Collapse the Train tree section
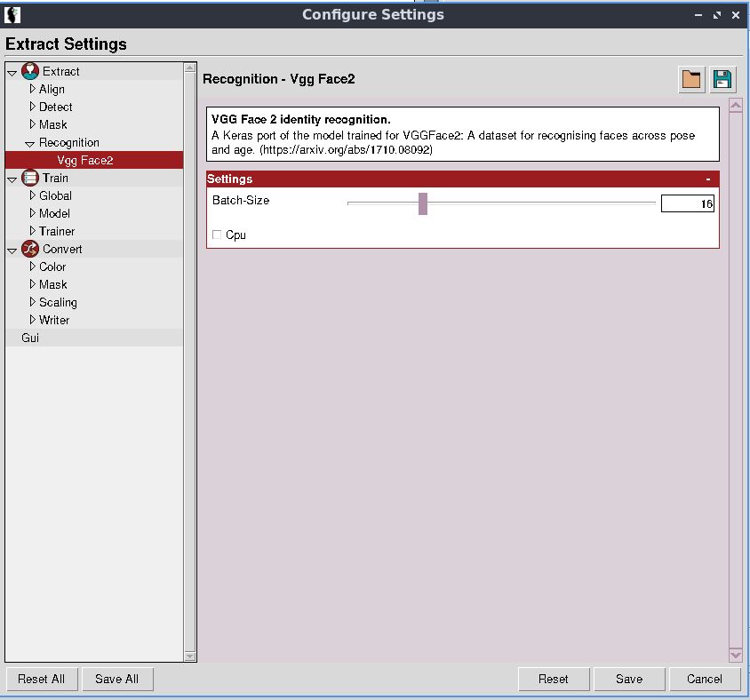750x700 pixels. pos(12,179)
